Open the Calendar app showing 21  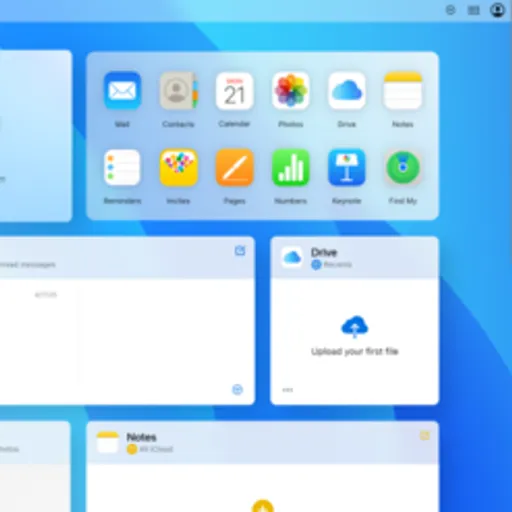click(234, 91)
